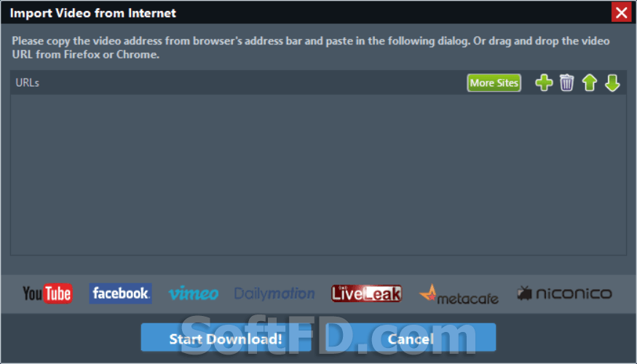
Task: Click inside the empty URLs list area
Action: (319, 175)
